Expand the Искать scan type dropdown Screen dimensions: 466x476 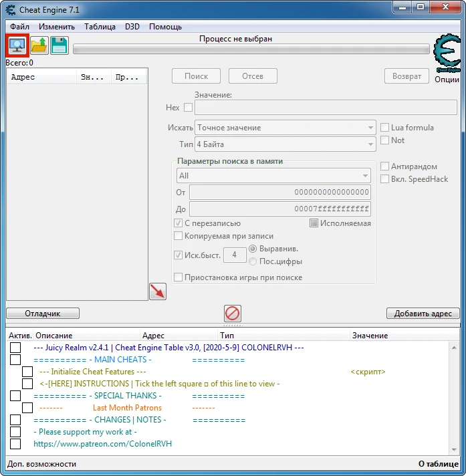pos(285,128)
